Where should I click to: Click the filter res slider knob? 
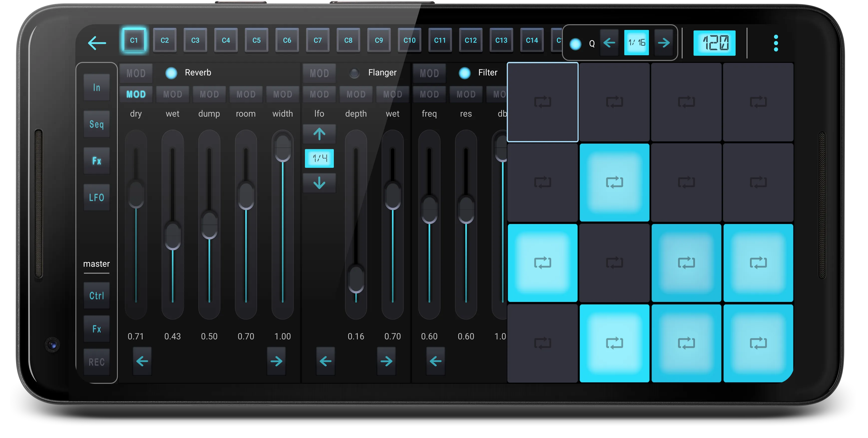point(466,210)
